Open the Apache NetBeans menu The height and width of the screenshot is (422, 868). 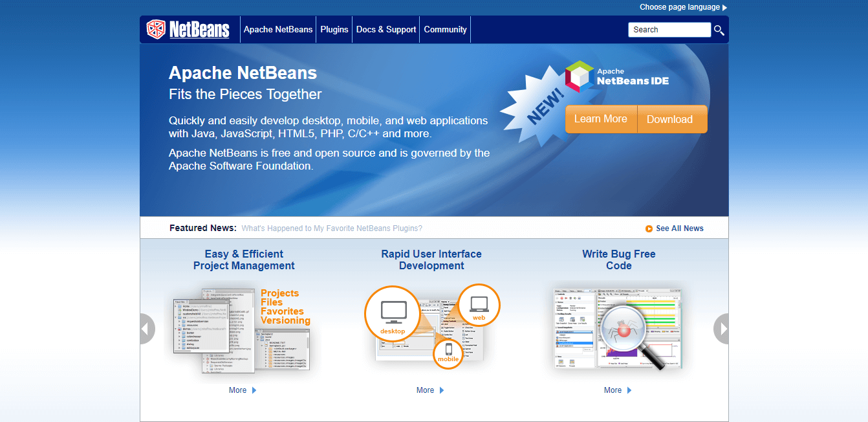(x=278, y=30)
